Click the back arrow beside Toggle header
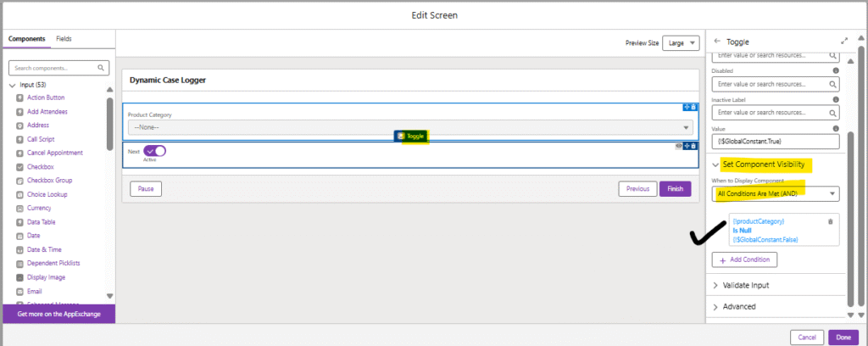Screen dimensions: 868x346 click(718, 40)
